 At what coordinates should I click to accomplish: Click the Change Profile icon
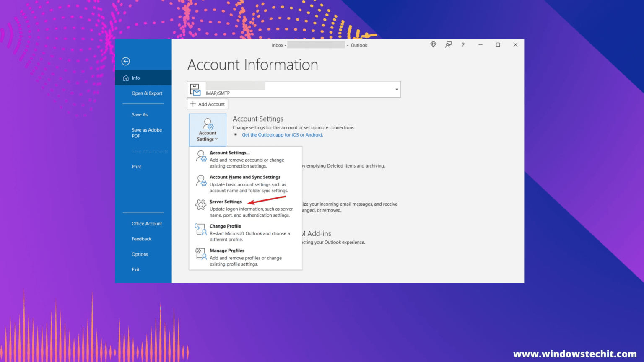[201, 230]
